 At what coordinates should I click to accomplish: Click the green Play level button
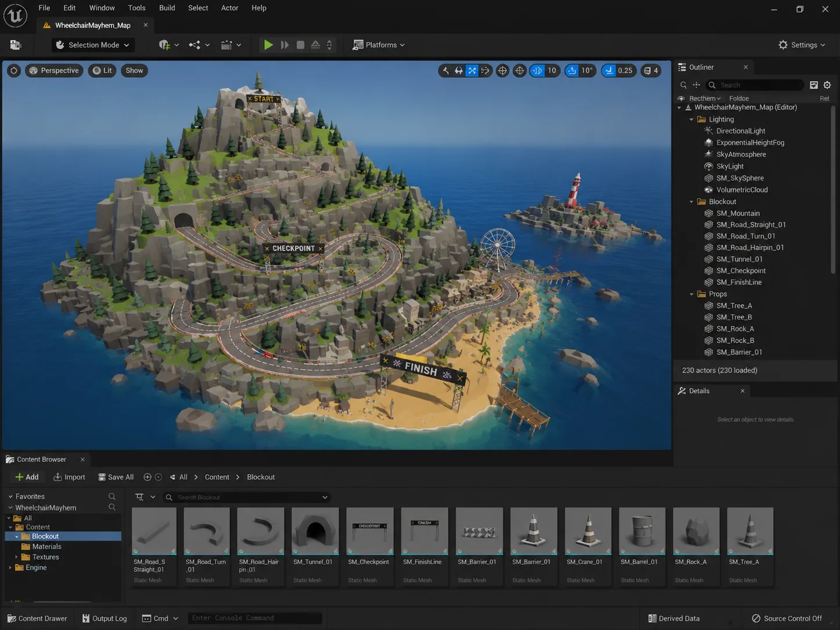tap(268, 45)
